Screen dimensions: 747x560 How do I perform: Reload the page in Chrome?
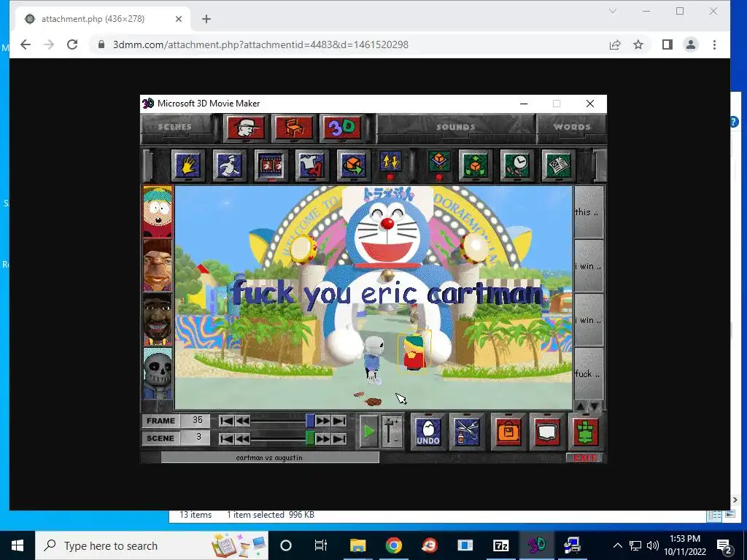[x=72, y=44]
